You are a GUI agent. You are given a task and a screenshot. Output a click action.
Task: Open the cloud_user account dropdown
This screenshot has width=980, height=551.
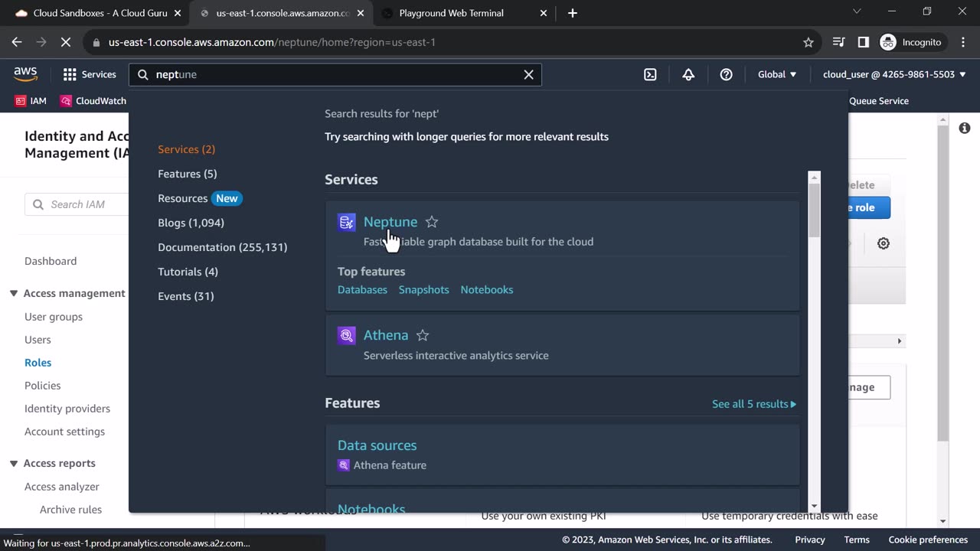[x=894, y=74]
